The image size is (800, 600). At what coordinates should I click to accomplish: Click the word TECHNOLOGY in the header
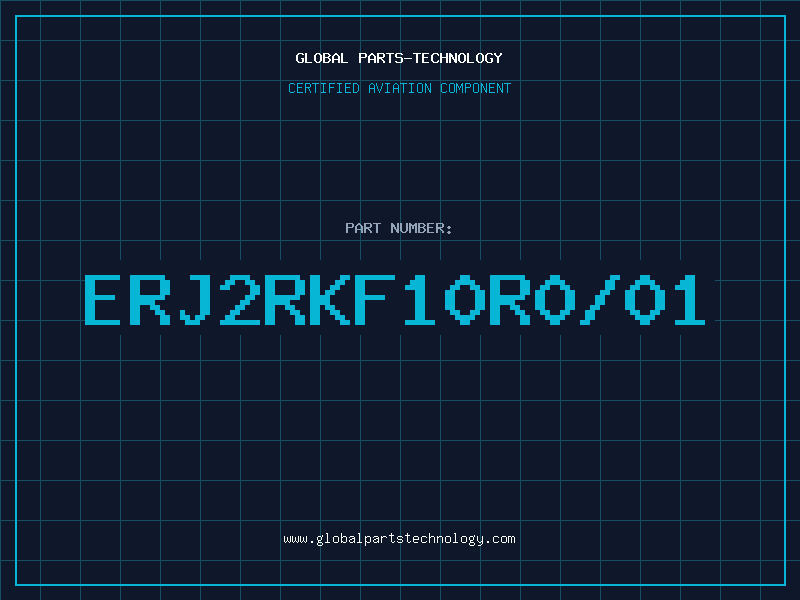point(458,58)
